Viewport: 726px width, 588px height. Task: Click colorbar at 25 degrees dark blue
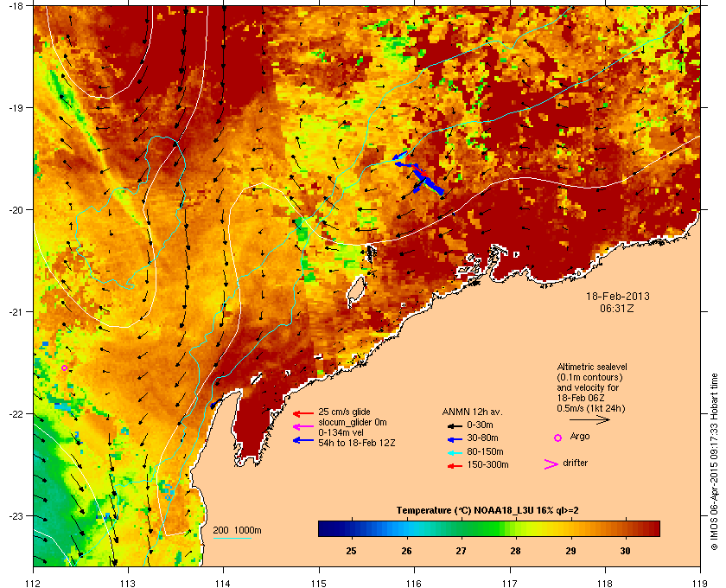coord(352,528)
